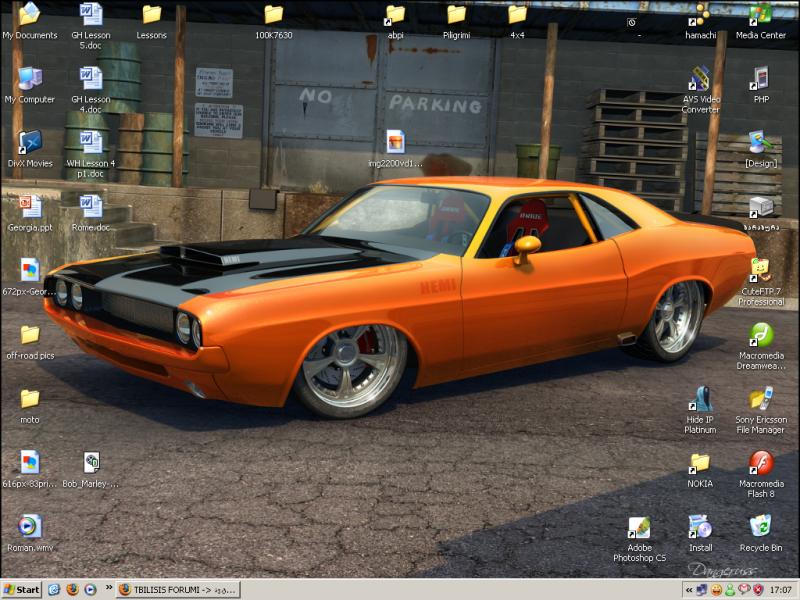The height and width of the screenshot is (600, 800).
Task: Open the NOKIA folder shortcut
Action: click(700, 470)
